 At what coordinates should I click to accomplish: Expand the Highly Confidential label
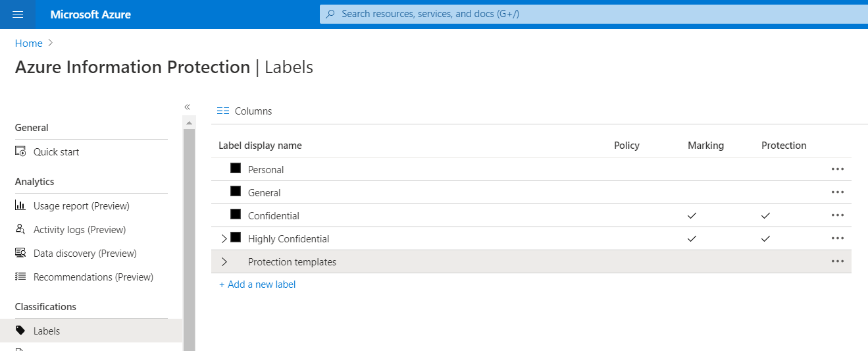[224, 238]
